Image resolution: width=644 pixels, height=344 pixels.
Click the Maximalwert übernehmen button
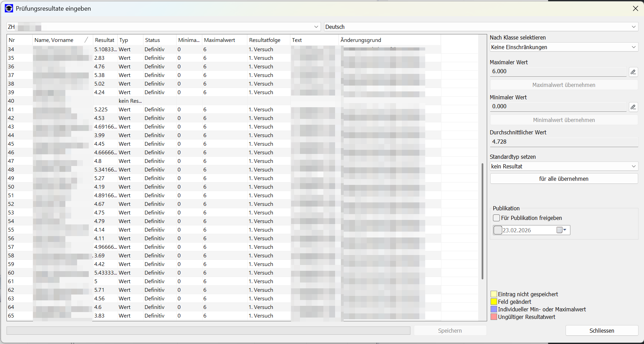(x=564, y=85)
